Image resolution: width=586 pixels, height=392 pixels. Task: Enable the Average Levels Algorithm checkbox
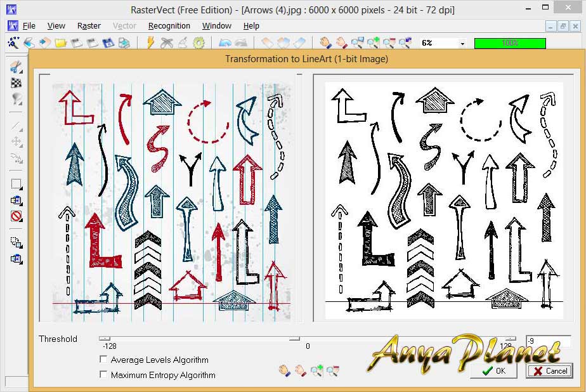(104, 360)
